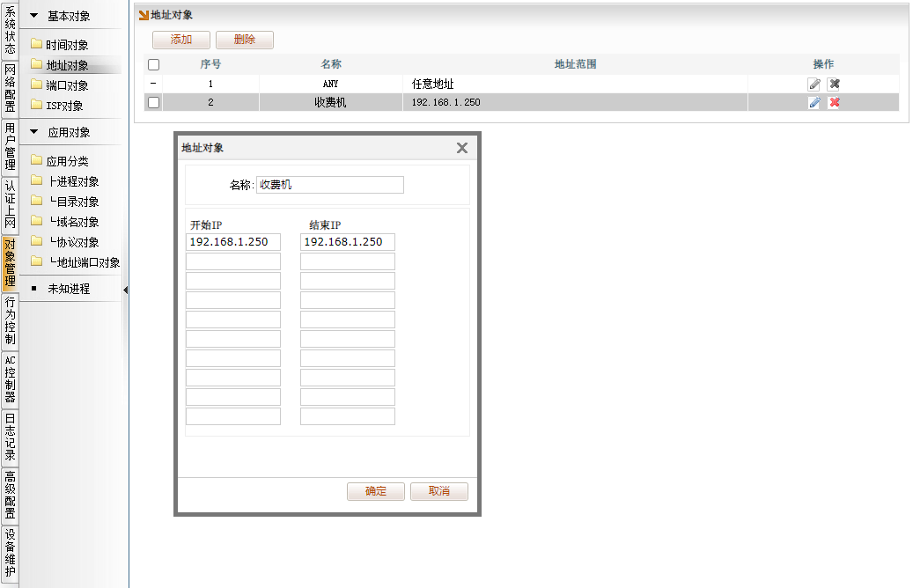Click the 名称 input field
913x588 pixels.
(x=329, y=185)
